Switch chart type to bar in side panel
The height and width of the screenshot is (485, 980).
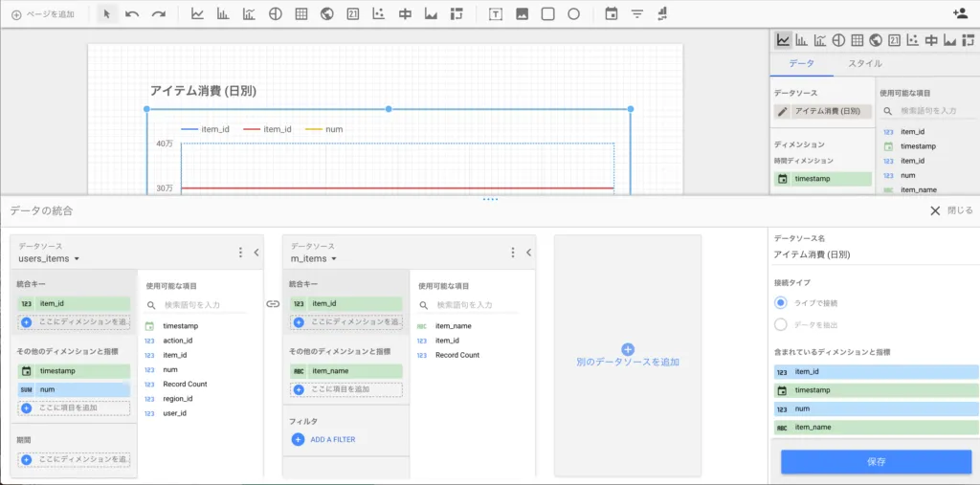(x=801, y=40)
